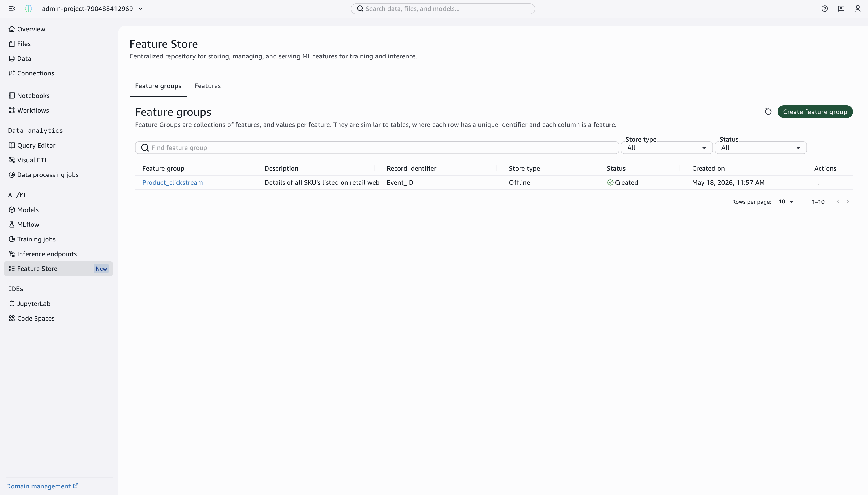Go to next page arrow
This screenshot has height=495, width=868.
pos(848,202)
